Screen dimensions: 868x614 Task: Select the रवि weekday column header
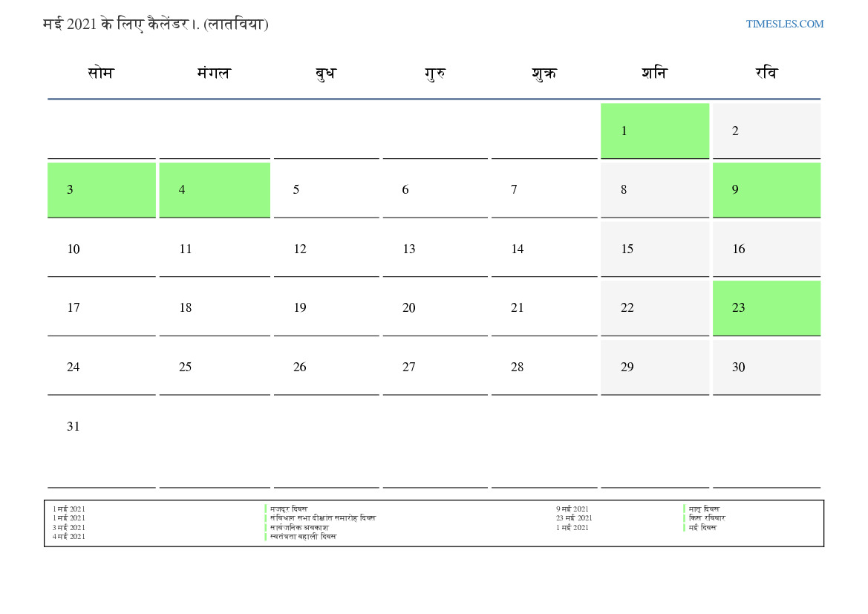pos(766,74)
